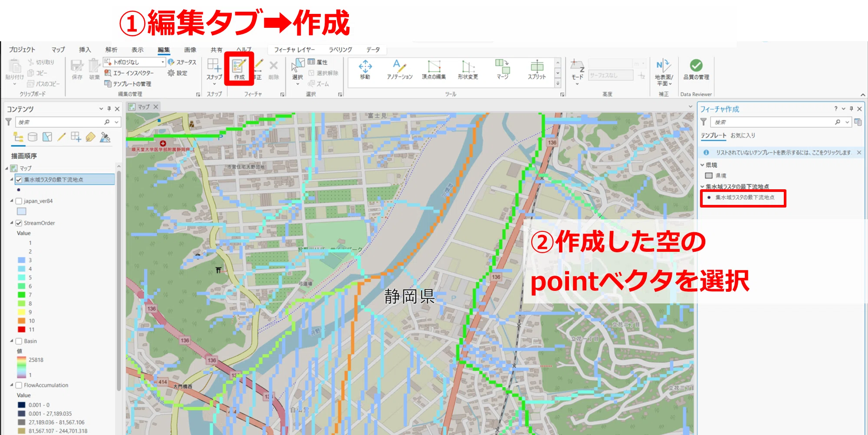Enable the Basin layer checkbox
This screenshot has width=868, height=435.
19,341
